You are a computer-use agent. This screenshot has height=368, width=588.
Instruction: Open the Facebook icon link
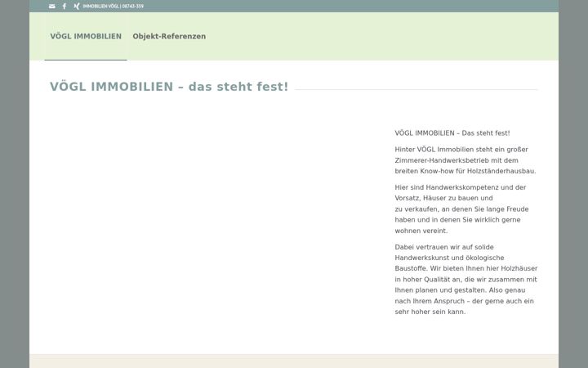(x=65, y=6)
